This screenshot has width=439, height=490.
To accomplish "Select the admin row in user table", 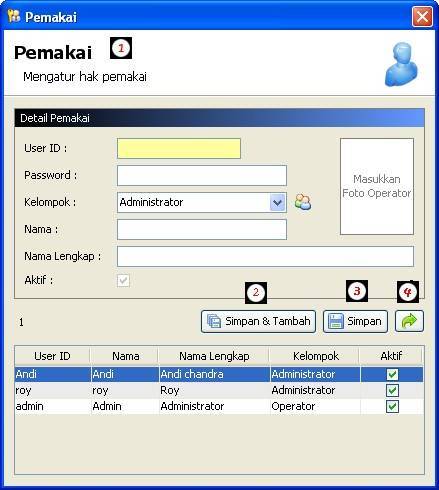I will [x=219, y=406].
